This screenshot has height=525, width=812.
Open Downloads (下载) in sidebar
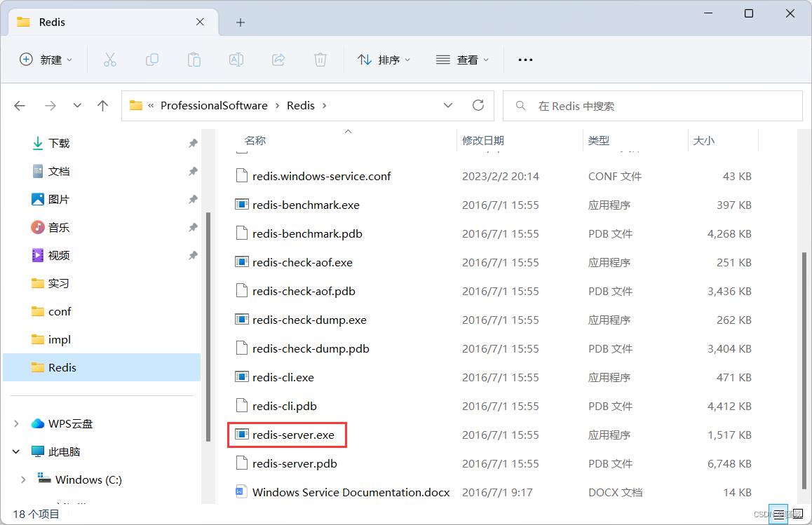coord(58,144)
